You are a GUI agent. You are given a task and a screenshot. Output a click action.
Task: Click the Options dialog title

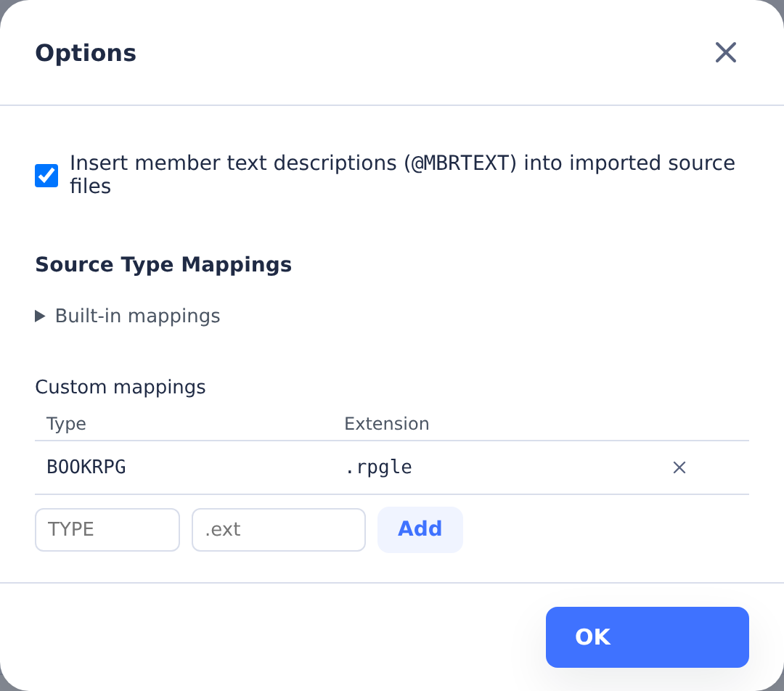tap(86, 53)
